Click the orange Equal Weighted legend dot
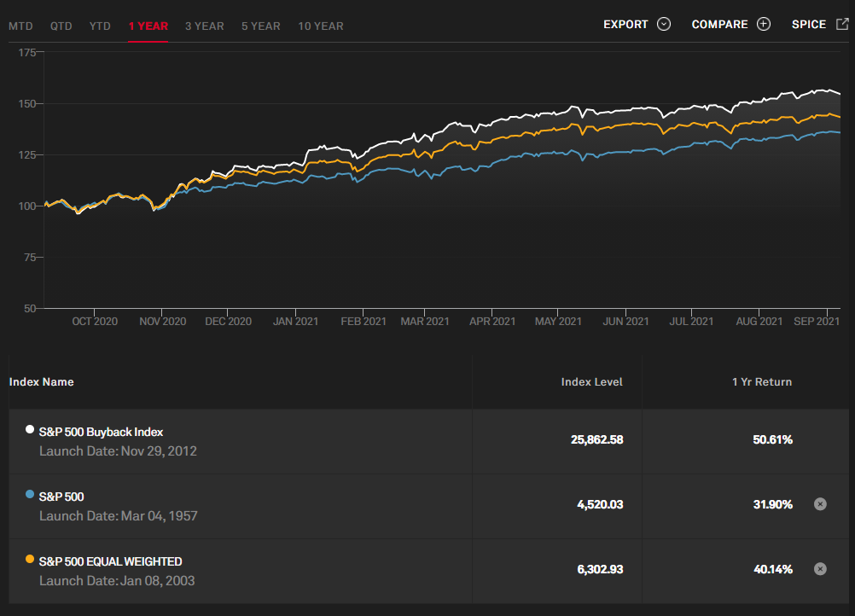 point(30,560)
